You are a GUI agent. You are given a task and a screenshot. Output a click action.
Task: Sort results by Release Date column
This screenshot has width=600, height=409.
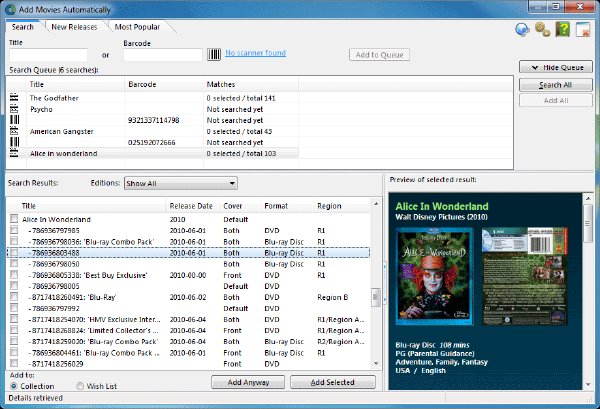[x=192, y=206]
